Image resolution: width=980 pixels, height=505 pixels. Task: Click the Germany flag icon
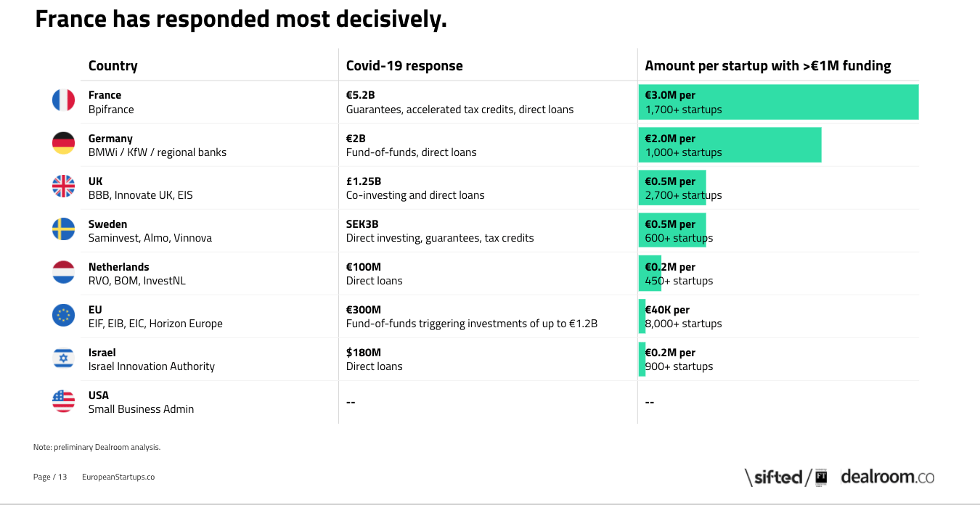pyautogui.click(x=63, y=143)
